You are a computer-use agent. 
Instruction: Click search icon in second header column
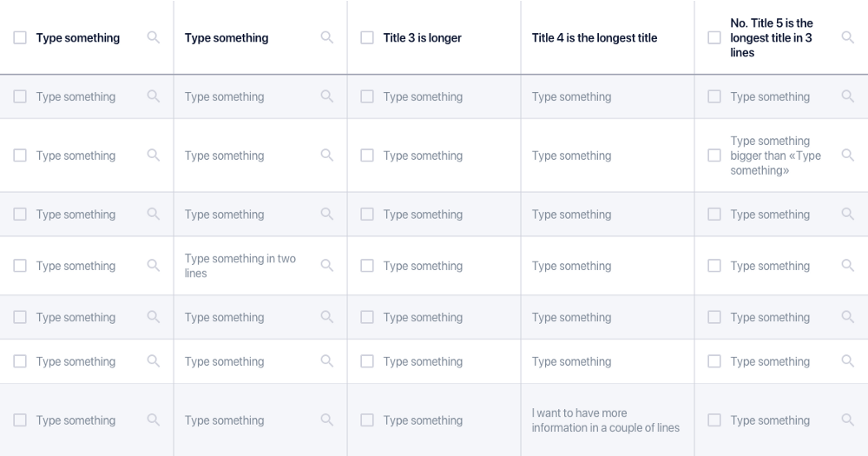326,37
